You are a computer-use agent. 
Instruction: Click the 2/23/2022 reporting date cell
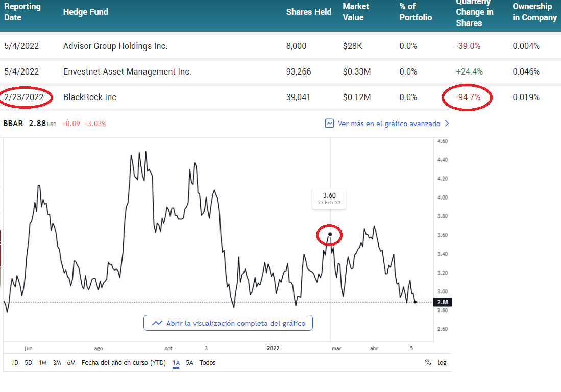coord(23,97)
